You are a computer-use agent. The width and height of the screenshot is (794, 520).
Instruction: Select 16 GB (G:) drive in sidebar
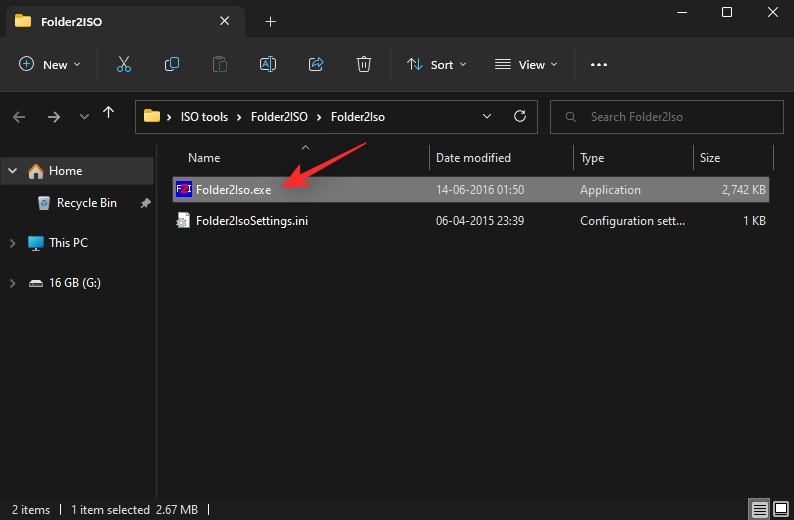[74, 283]
